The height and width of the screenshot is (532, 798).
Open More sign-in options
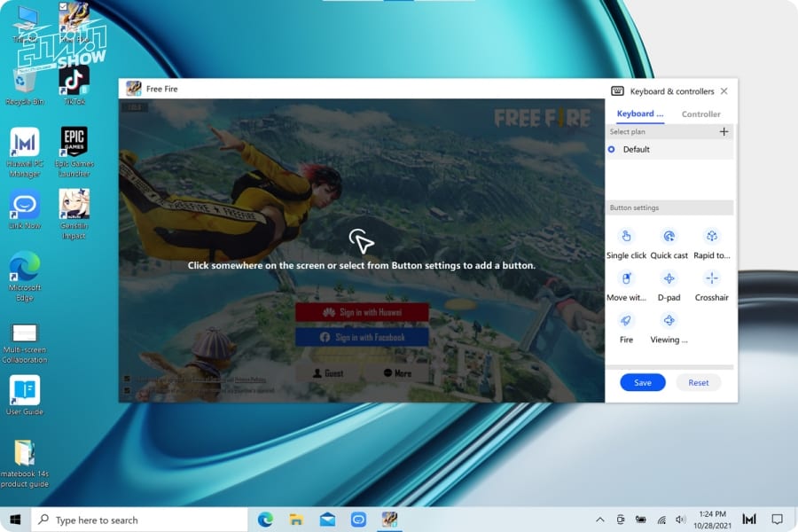tap(397, 373)
